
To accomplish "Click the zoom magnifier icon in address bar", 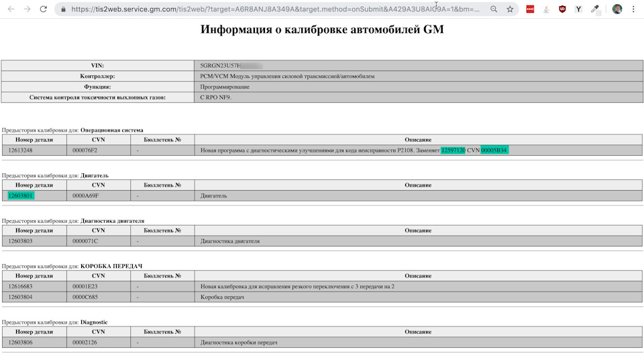I will pos(494,9).
